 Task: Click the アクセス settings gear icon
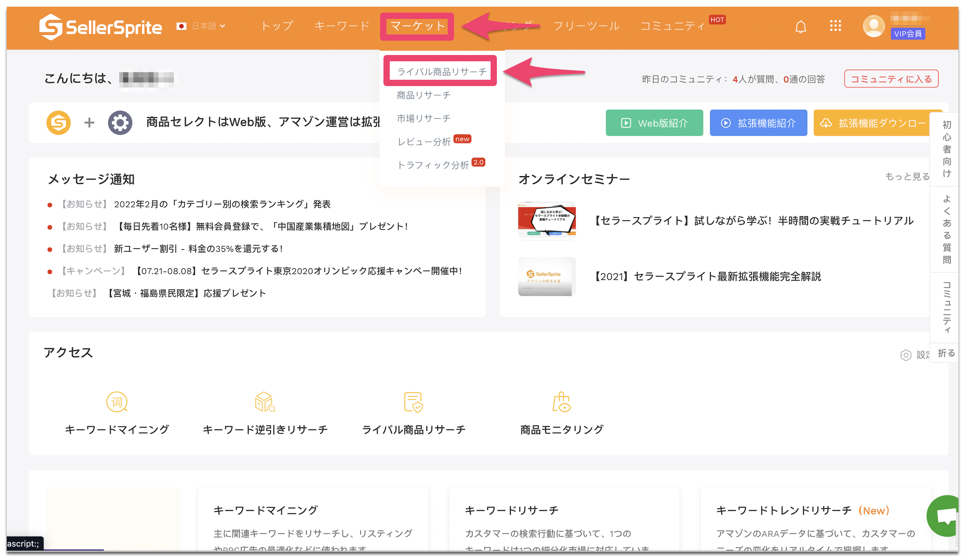(906, 355)
